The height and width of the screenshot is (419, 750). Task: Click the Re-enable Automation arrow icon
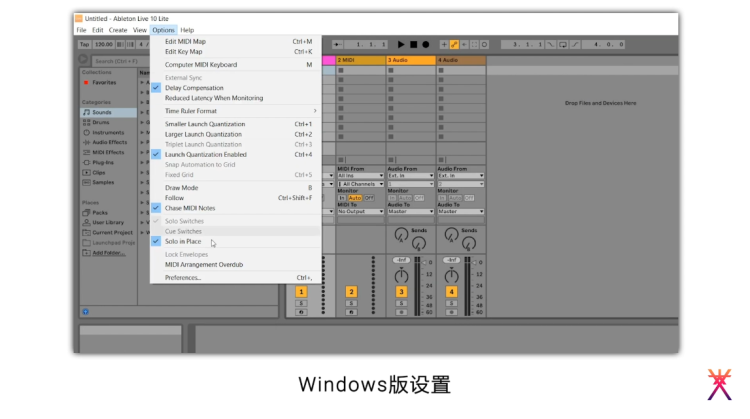(x=464, y=44)
